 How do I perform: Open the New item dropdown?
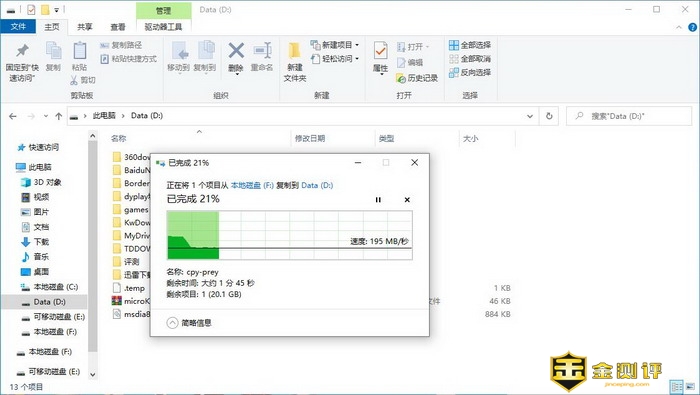click(335, 45)
